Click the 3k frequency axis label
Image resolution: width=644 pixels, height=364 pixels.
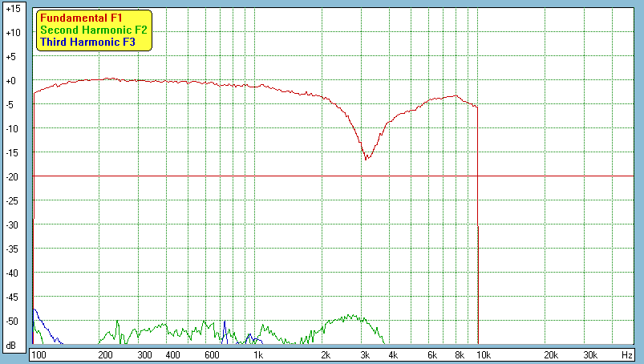point(365,354)
